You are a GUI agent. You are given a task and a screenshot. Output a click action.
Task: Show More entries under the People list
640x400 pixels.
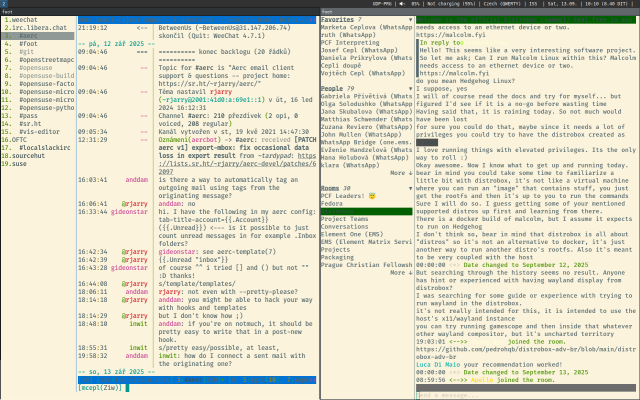click(x=401, y=173)
